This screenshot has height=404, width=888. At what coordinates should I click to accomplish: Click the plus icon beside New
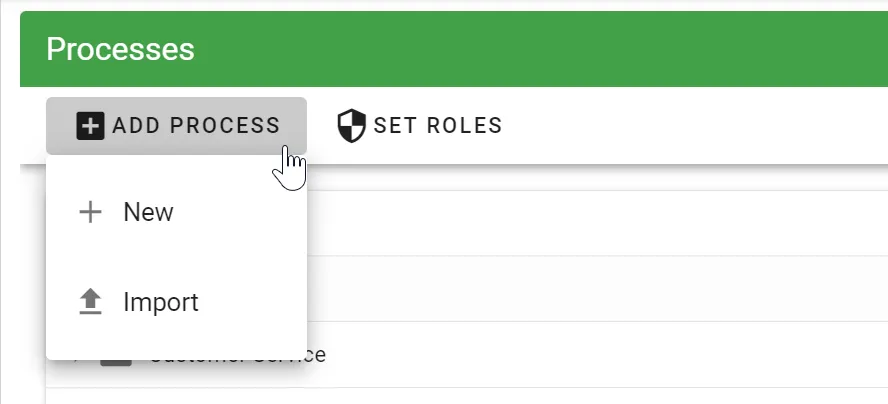pyautogui.click(x=91, y=212)
